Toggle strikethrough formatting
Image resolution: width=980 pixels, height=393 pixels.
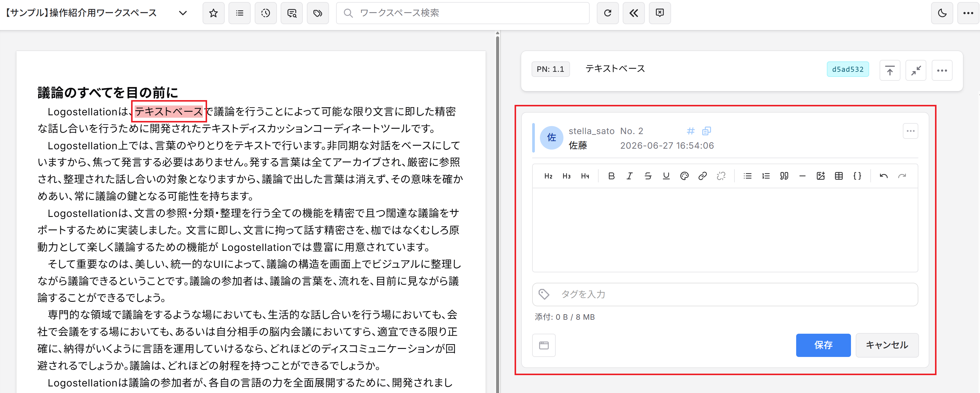point(648,176)
